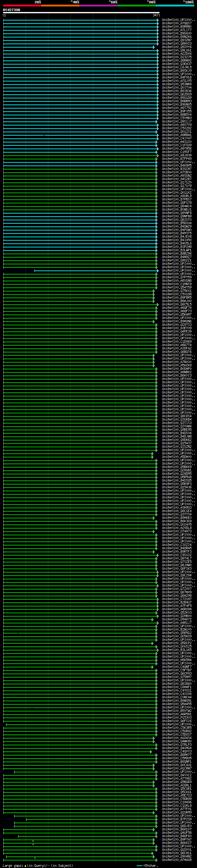
Task: Select label UniRef100_Q8RW92
Action: coord(177,60)
